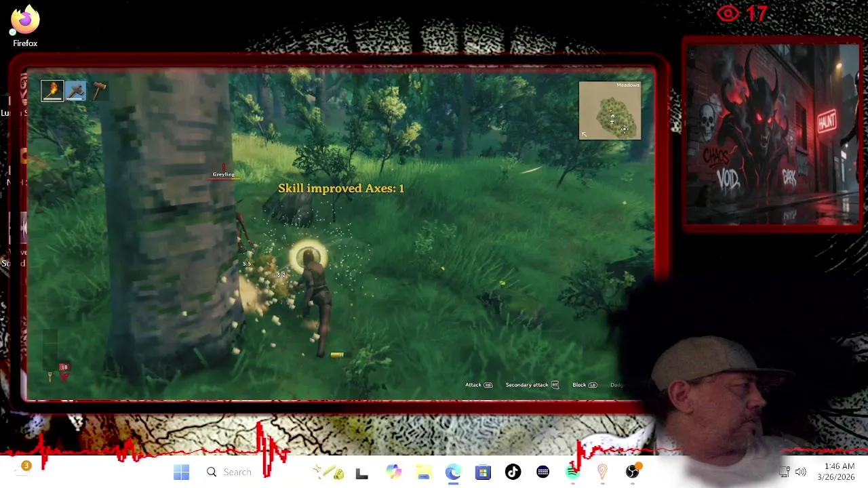Click the taskbar Search box
868x488 pixels.
(x=231, y=472)
